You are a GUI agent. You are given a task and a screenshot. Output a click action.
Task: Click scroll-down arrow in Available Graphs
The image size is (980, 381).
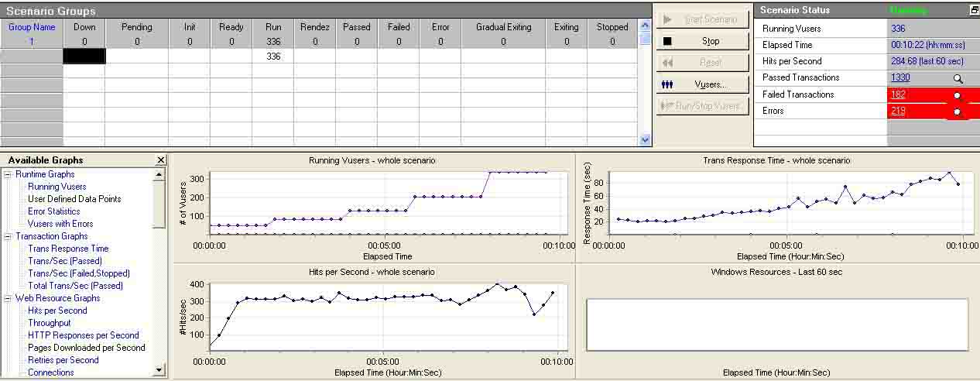(x=159, y=370)
